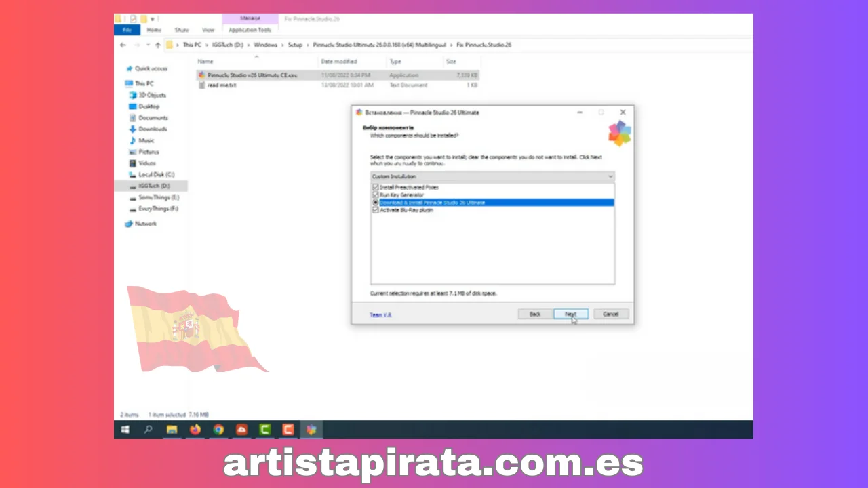Screen dimensions: 868x488
Task: Open Desktop folder in sidebar
Action: click(149, 106)
